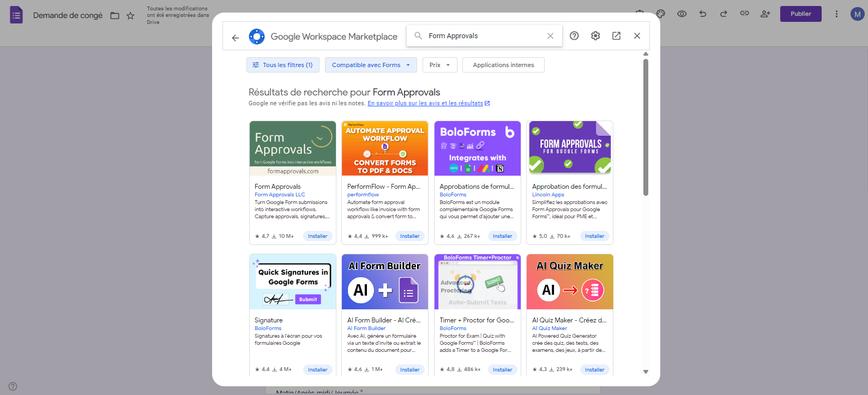Viewport: 868px width, 395px height.
Task: Click the PerformFlow - Form Ap... title
Action: coord(384,187)
